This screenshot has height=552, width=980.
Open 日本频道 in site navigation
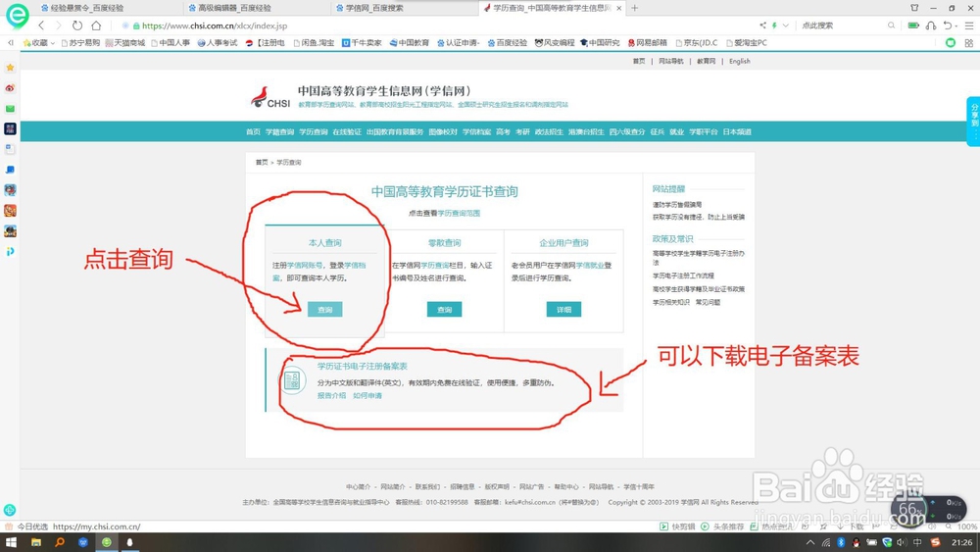(x=737, y=132)
